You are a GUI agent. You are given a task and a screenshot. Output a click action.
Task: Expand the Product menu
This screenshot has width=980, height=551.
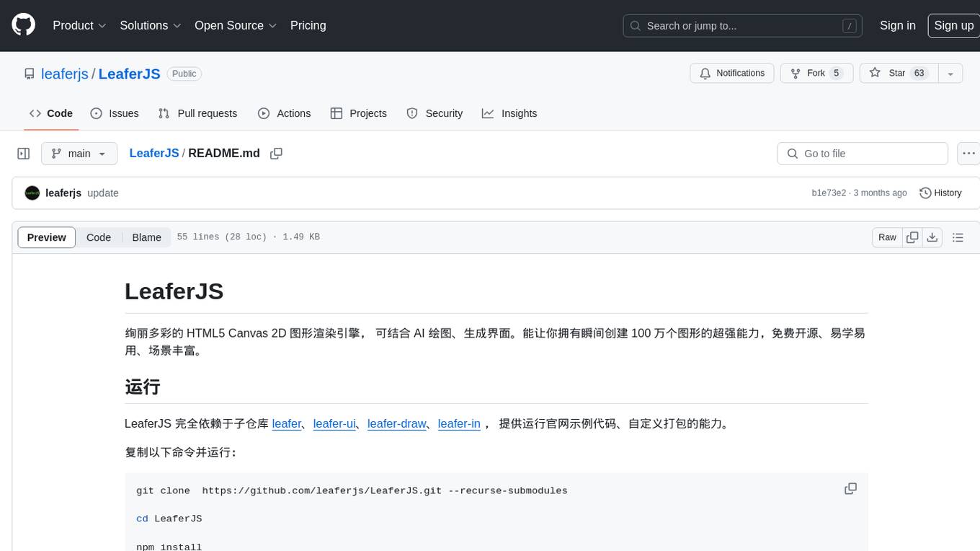click(x=80, y=25)
